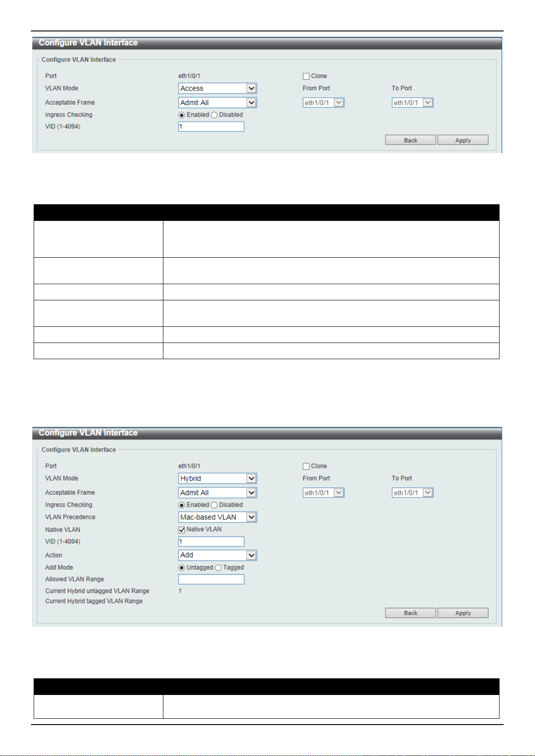
Task: Select Tagged Add Mode radio button
Action: pyautogui.click(x=218, y=568)
